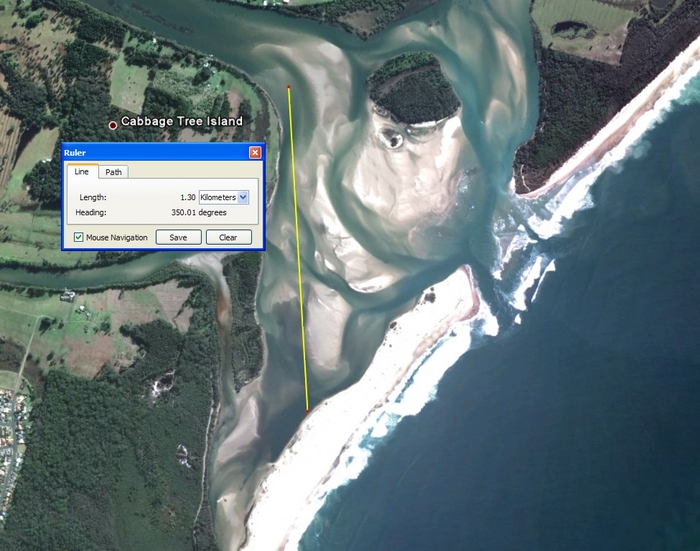
Task: Click the Heading: label
Action: (x=91, y=213)
